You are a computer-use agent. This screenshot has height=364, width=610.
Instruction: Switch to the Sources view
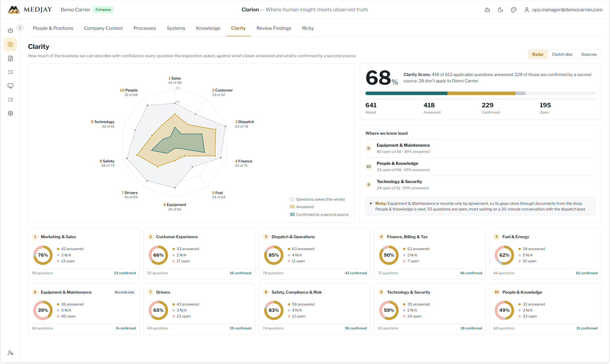point(589,54)
